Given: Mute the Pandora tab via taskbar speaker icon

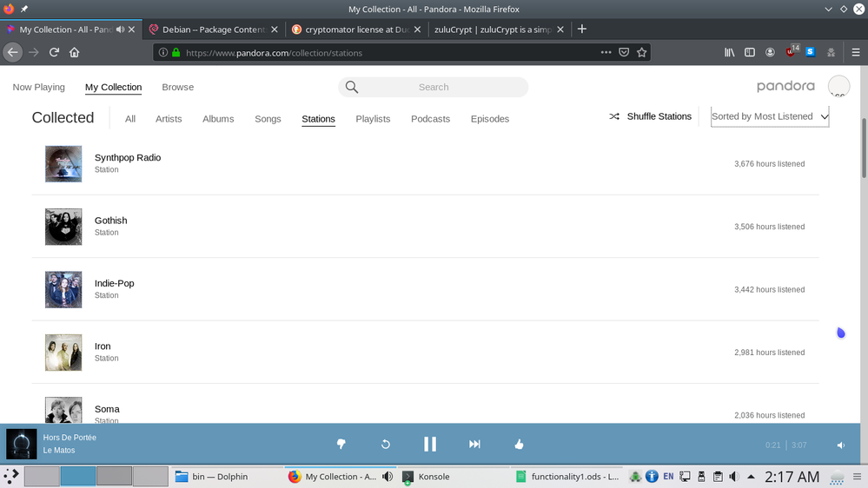Looking at the screenshot, I should pyautogui.click(x=388, y=477).
